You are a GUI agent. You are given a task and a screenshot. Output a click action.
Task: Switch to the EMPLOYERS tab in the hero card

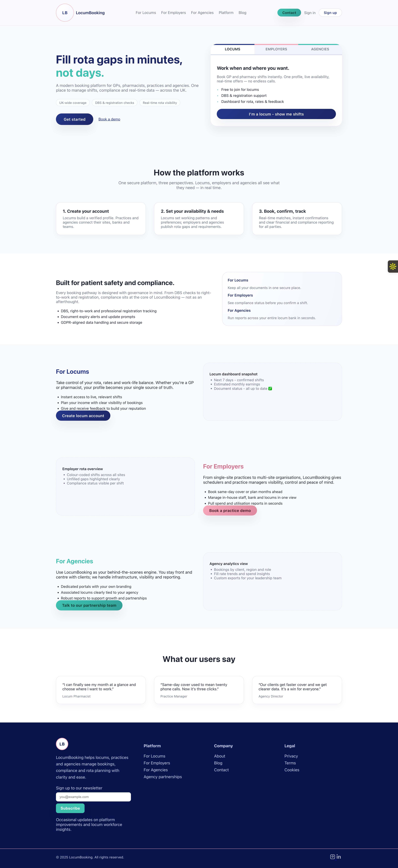click(276, 49)
